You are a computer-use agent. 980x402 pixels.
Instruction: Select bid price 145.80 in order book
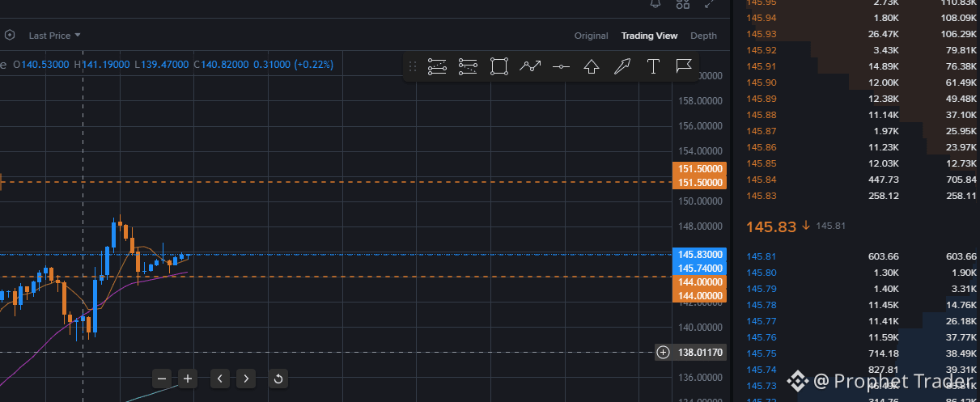[761, 273]
